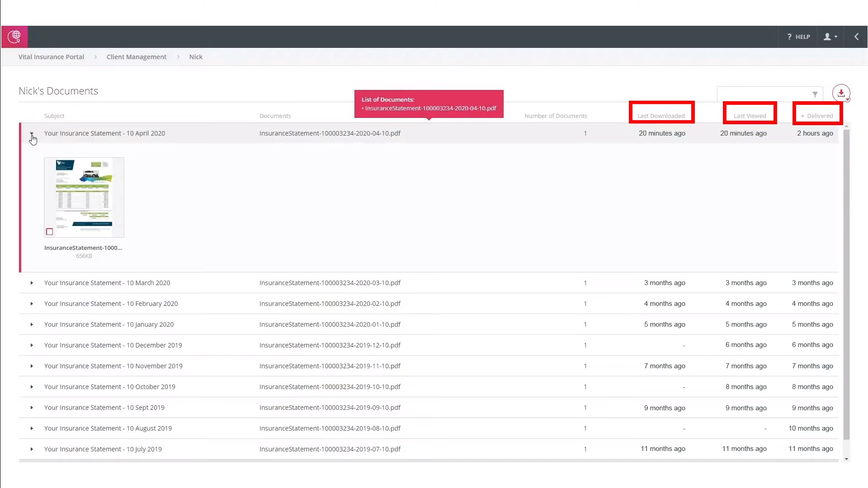Screen dimensions: 868x488
Task: Click the red download documents icon
Action: [841, 93]
